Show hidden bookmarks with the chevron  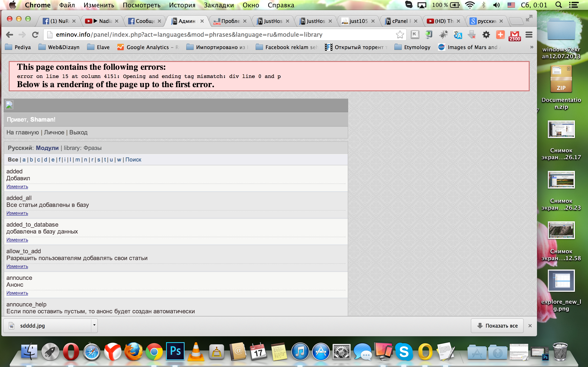coord(532,47)
